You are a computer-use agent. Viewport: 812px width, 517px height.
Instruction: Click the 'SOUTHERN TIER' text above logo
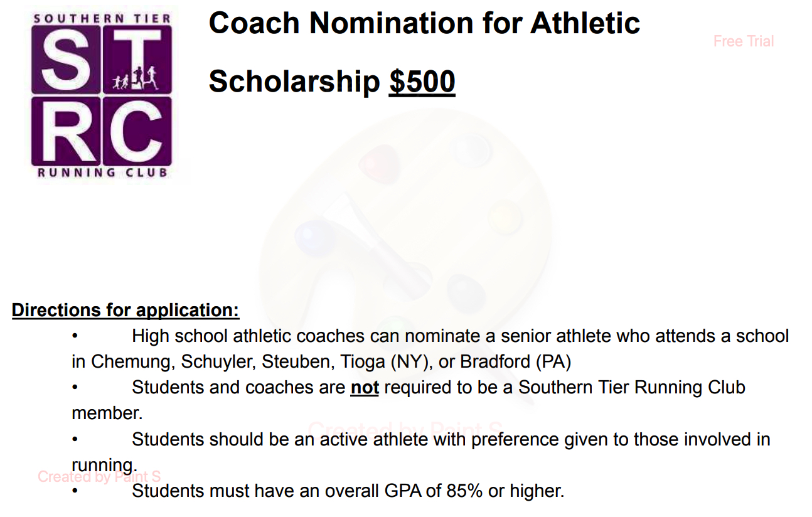102,19
